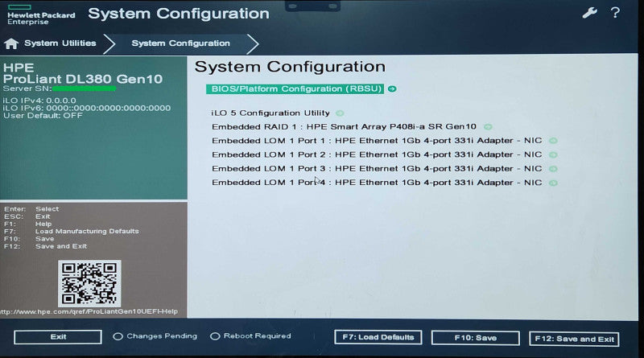Navigate to System Utilities breadcrumb
The width and height of the screenshot is (644, 358).
(x=60, y=43)
